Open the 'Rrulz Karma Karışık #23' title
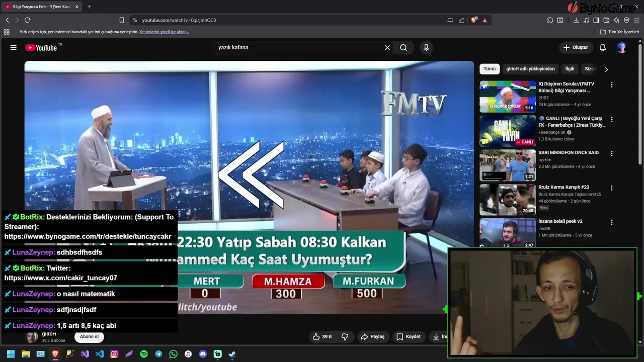The width and height of the screenshot is (644, 362). [563, 187]
